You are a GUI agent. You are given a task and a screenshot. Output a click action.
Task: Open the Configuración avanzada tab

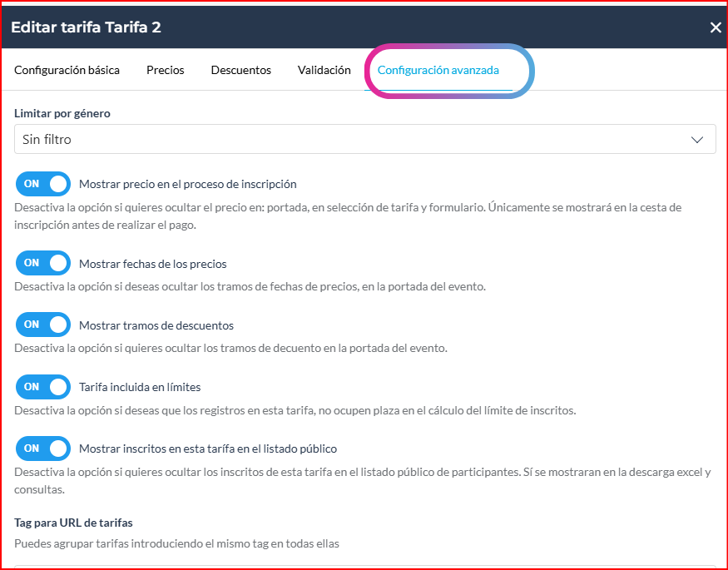click(438, 70)
